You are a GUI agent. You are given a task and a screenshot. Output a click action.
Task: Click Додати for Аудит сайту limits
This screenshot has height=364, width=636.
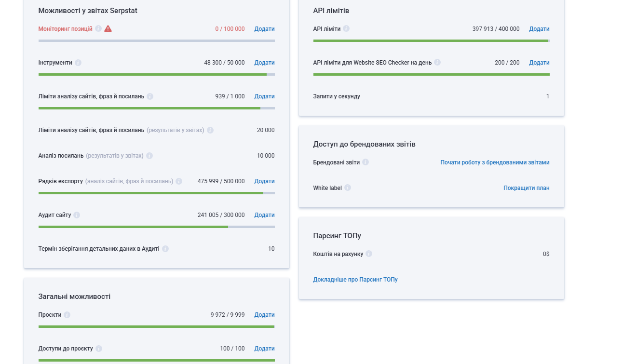point(264,215)
